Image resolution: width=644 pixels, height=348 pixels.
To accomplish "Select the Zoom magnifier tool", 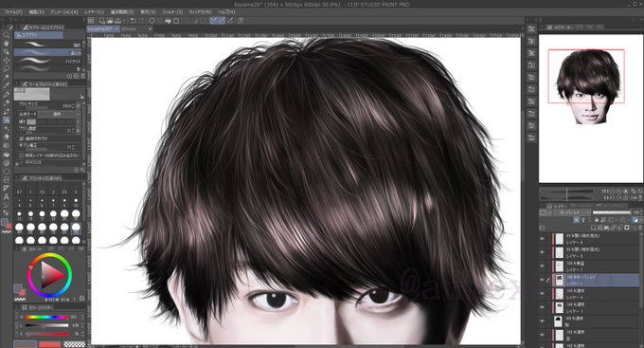I will (x=7, y=35).
